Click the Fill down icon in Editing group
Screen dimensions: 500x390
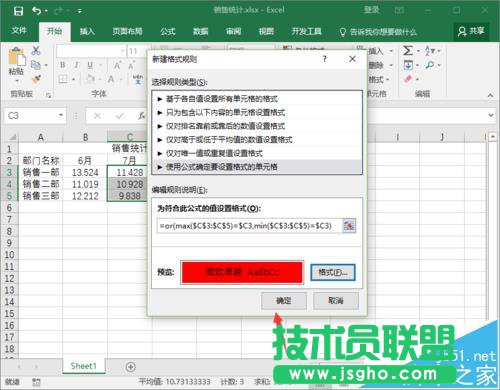pyautogui.click(x=408, y=65)
